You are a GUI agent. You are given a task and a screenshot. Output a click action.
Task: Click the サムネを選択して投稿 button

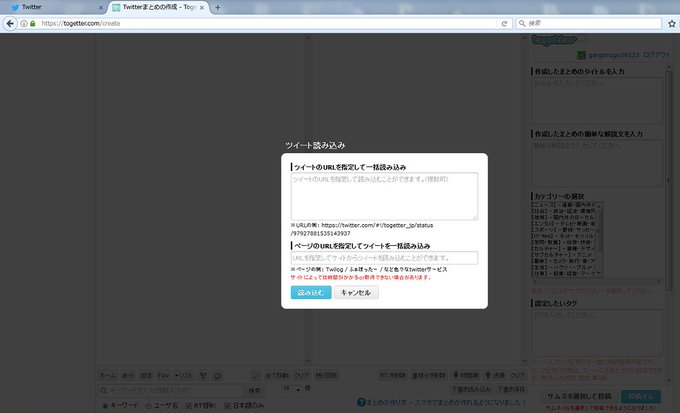(x=579, y=396)
